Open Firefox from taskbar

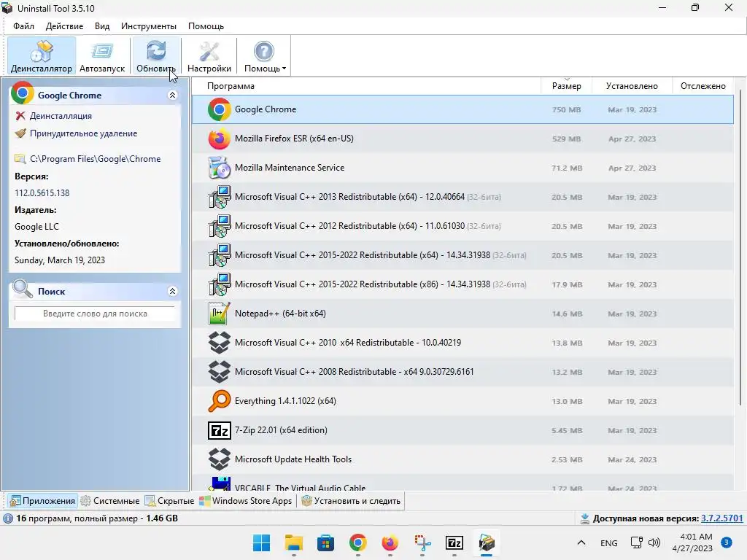point(390,542)
